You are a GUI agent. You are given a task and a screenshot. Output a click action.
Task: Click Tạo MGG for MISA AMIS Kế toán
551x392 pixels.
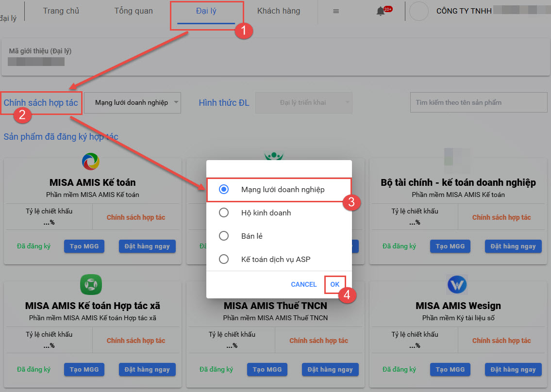point(84,246)
